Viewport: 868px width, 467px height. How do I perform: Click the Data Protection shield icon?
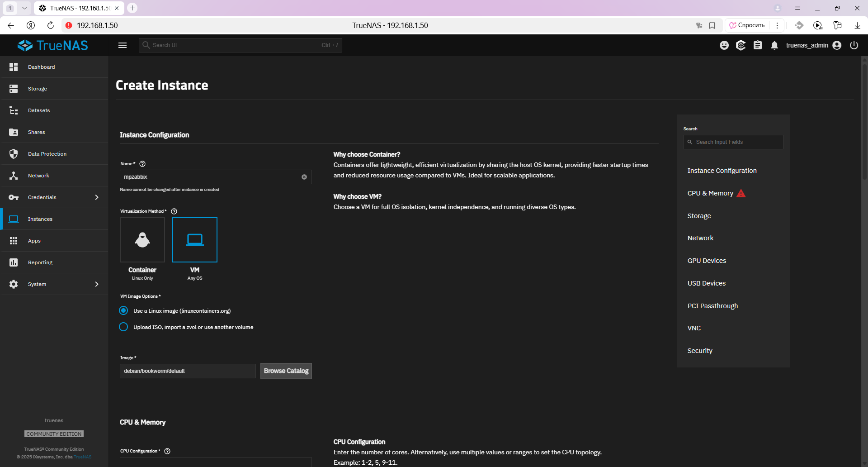click(x=14, y=154)
